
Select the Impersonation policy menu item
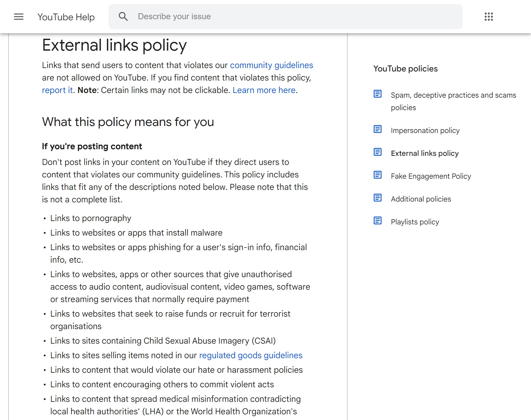pos(426,130)
